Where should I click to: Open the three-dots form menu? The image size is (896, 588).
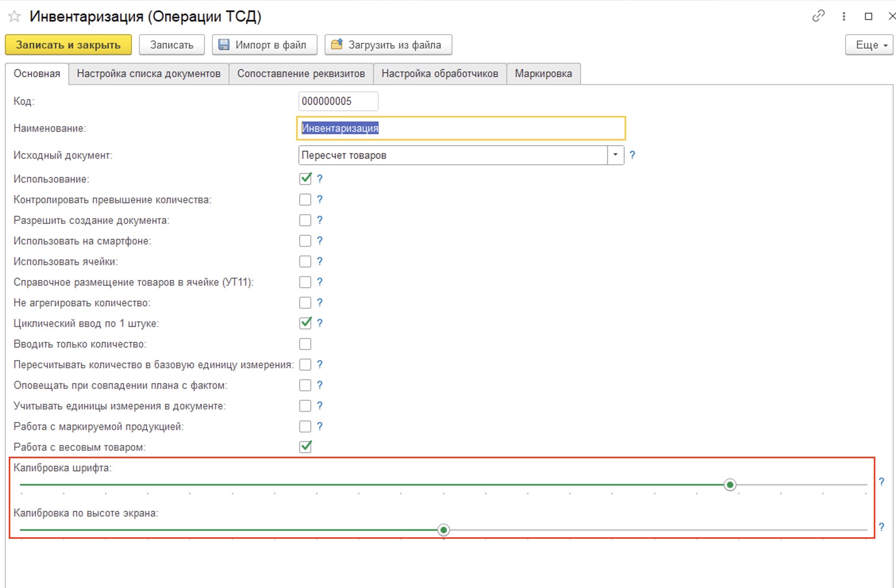(x=844, y=16)
